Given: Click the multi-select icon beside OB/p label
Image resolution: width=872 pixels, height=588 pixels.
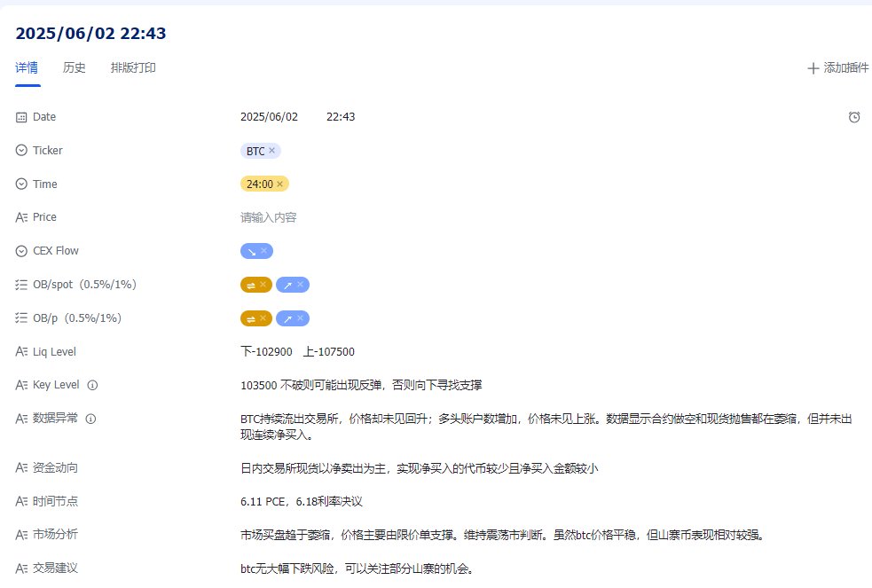Looking at the screenshot, I should [x=21, y=318].
